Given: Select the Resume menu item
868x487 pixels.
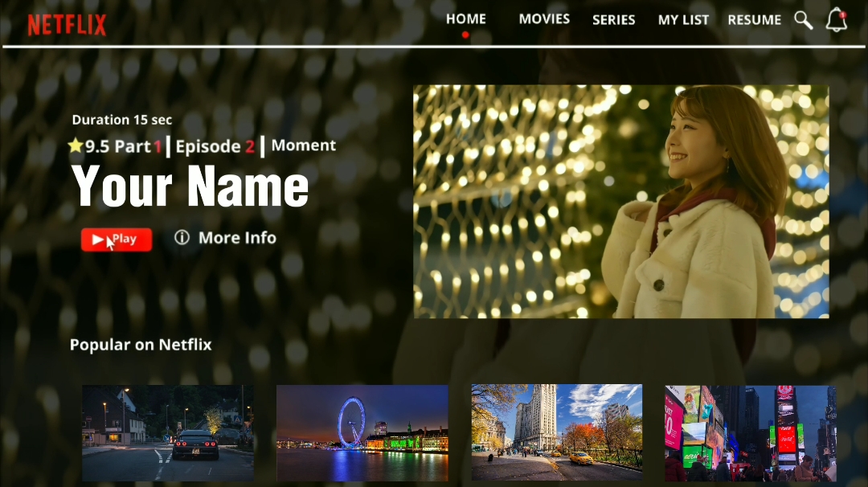Looking at the screenshot, I should tap(754, 20).
